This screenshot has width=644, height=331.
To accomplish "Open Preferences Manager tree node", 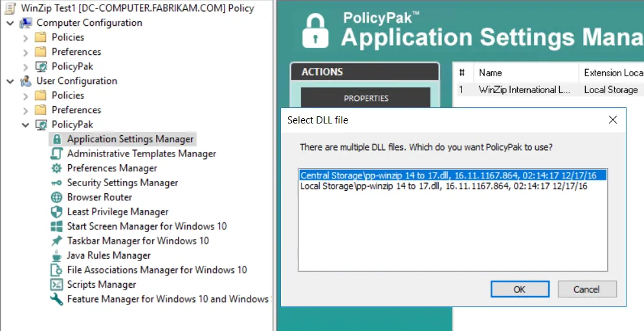I will (x=112, y=168).
